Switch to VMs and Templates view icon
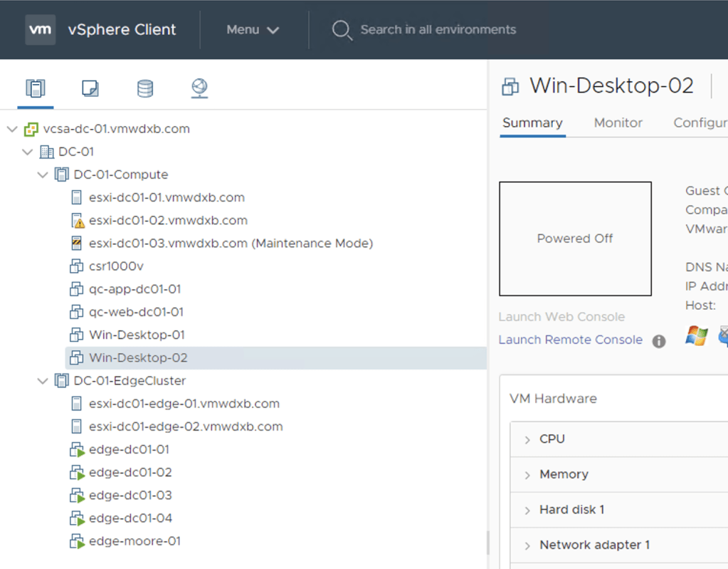 [x=90, y=88]
